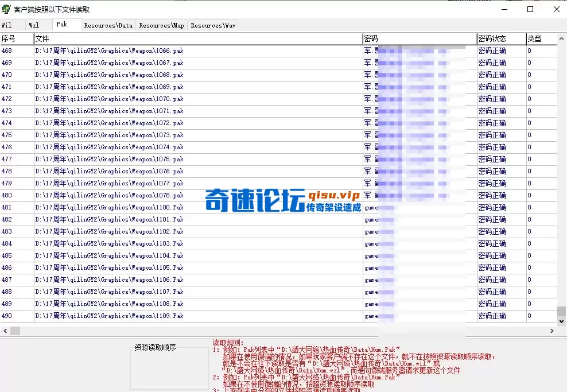
Task: Open the Resources\Data tab
Action: click(x=108, y=25)
